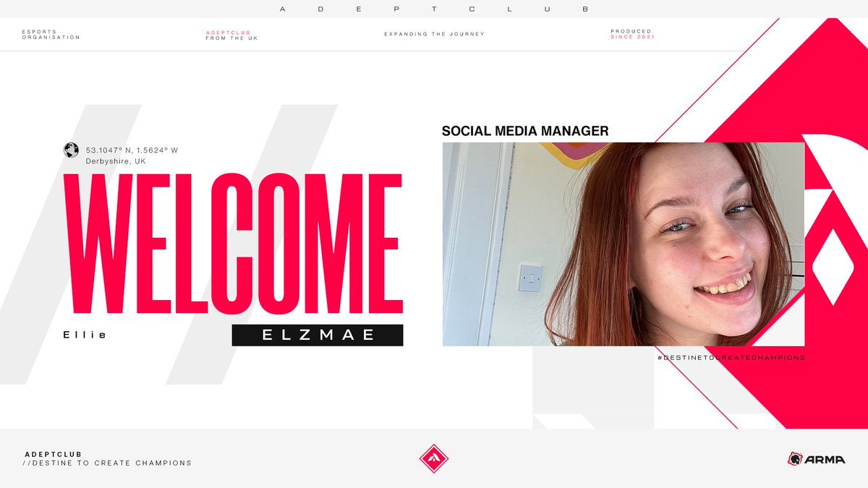Click ESPORTS ORGANISATION text
Screen dimensions: 868x488
click(51, 35)
